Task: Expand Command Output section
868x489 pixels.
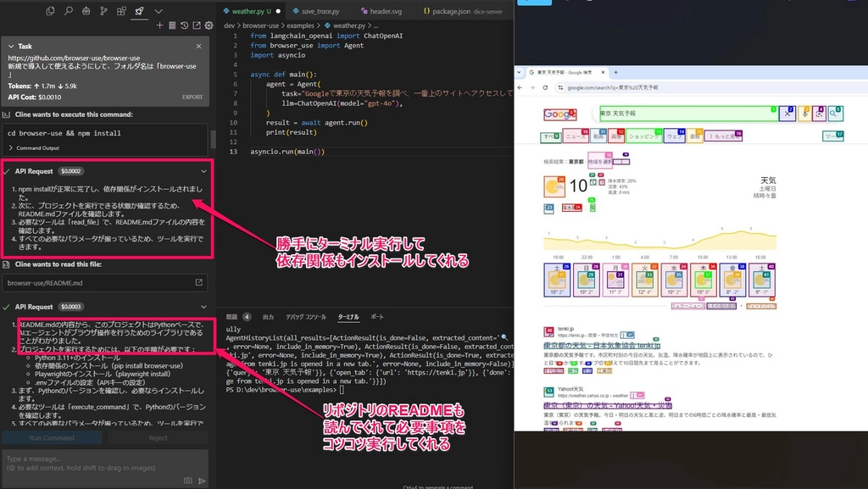Action: [34, 147]
